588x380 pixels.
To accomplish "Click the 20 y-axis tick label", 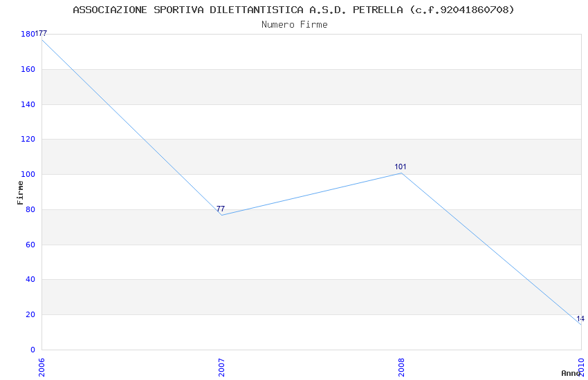I will pyautogui.click(x=30, y=314).
